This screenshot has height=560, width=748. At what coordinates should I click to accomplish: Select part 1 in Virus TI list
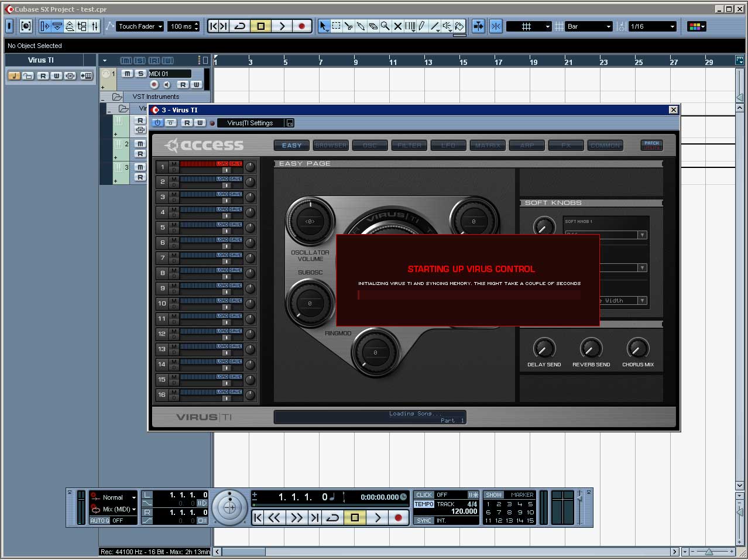[x=163, y=167]
